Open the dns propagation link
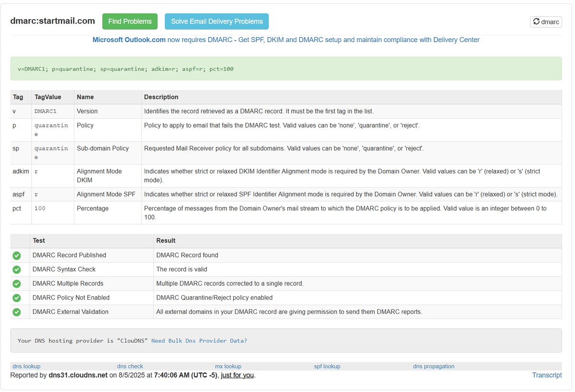The width and height of the screenshot is (575, 392). (434, 366)
